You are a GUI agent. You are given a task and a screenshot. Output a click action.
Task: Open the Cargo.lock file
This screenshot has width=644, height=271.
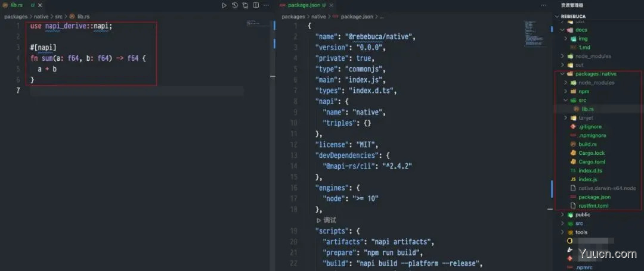pyautogui.click(x=592, y=153)
